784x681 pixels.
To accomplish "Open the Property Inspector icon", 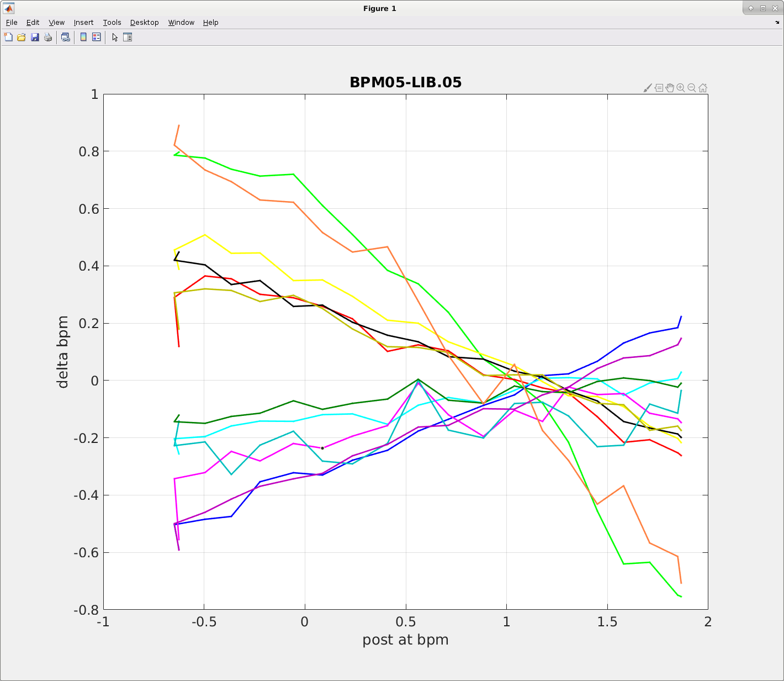I will click(x=128, y=38).
